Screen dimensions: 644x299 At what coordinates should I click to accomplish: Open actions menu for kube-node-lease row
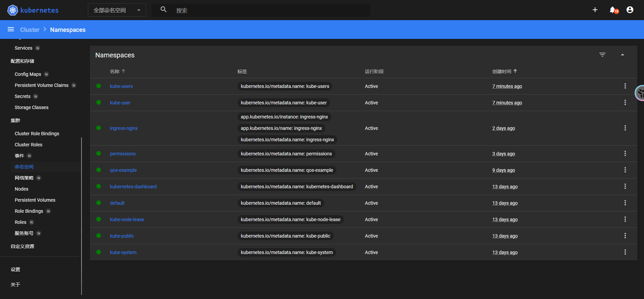coord(625,219)
